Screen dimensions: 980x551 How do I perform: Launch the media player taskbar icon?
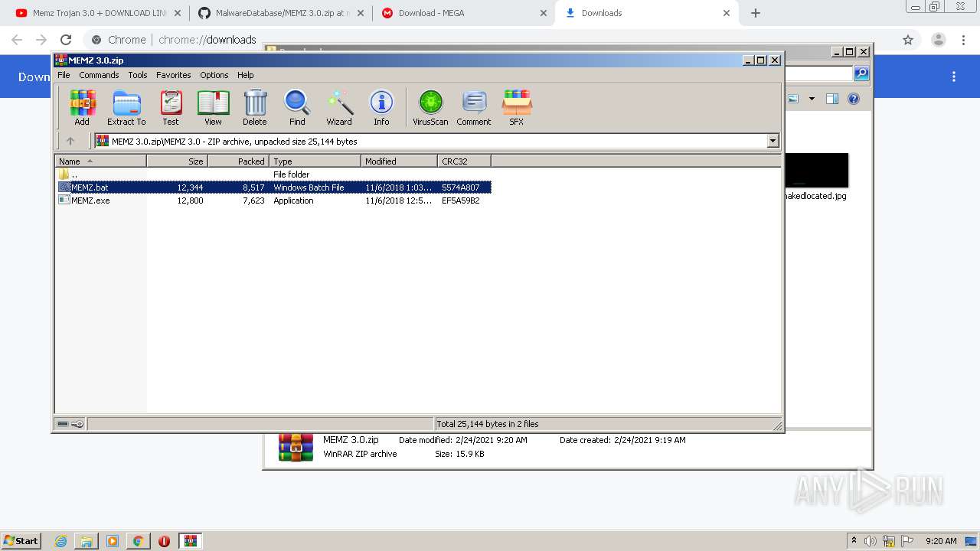(113, 541)
